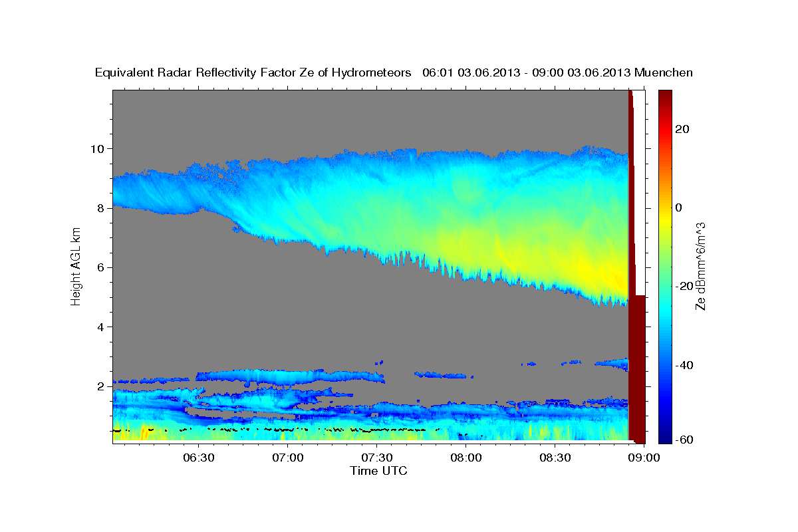
Task: Click the colorbar tick label '-60'
Action: tap(684, 439)
